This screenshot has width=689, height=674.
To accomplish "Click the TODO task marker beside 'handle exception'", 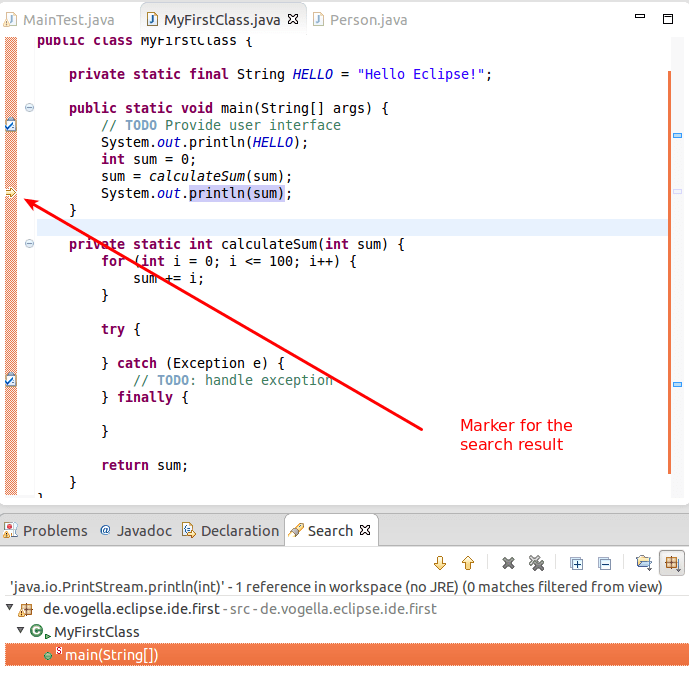I will pos(11,379).
